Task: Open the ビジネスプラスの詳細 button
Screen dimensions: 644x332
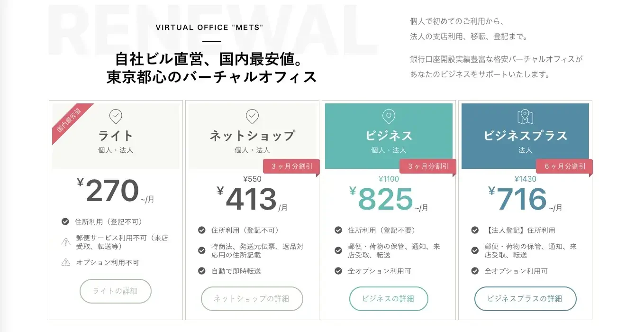Action: click(525, 299)
